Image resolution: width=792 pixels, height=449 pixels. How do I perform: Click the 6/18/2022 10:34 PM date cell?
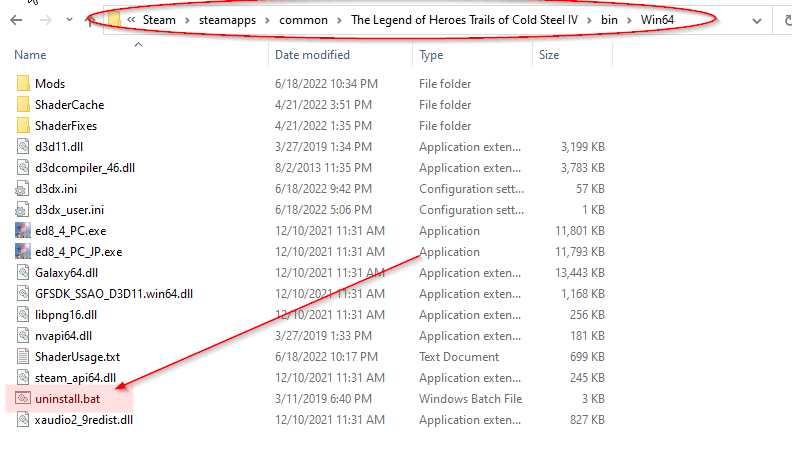coord(326,83)
